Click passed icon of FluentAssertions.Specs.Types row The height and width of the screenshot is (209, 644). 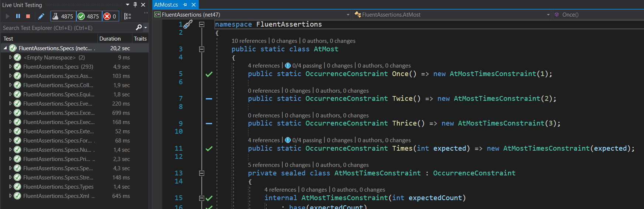[x=17, y=186]
